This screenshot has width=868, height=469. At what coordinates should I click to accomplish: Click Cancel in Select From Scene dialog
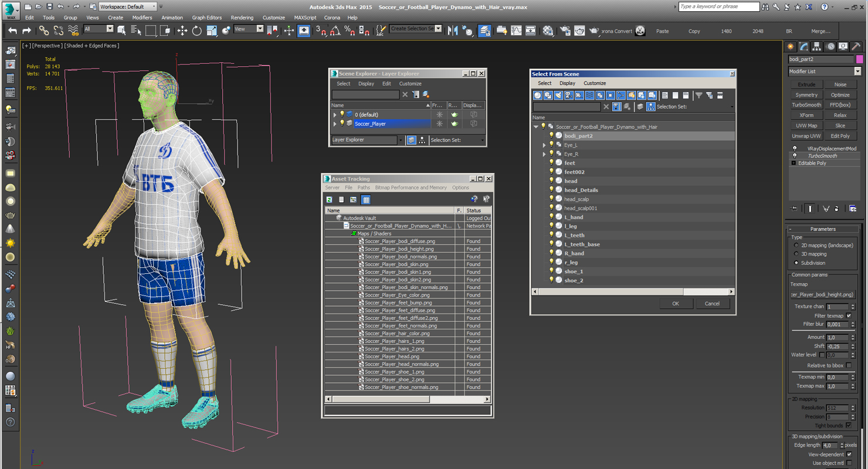(x=712, y=304)
